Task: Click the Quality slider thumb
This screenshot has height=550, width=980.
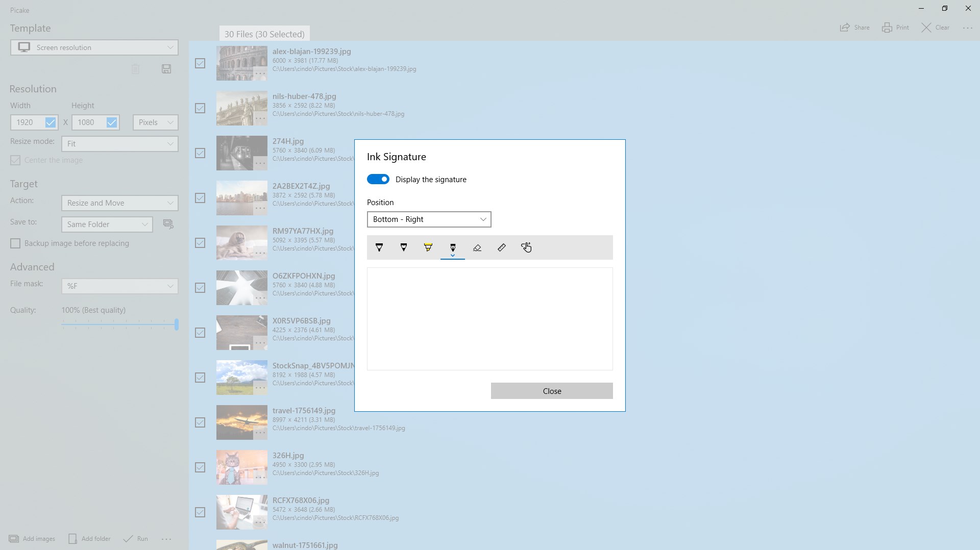Action: pos(177,324)
